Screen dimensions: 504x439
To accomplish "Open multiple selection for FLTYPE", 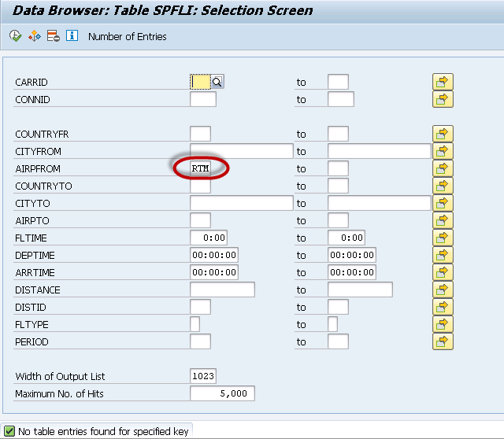I will (443, 325).
